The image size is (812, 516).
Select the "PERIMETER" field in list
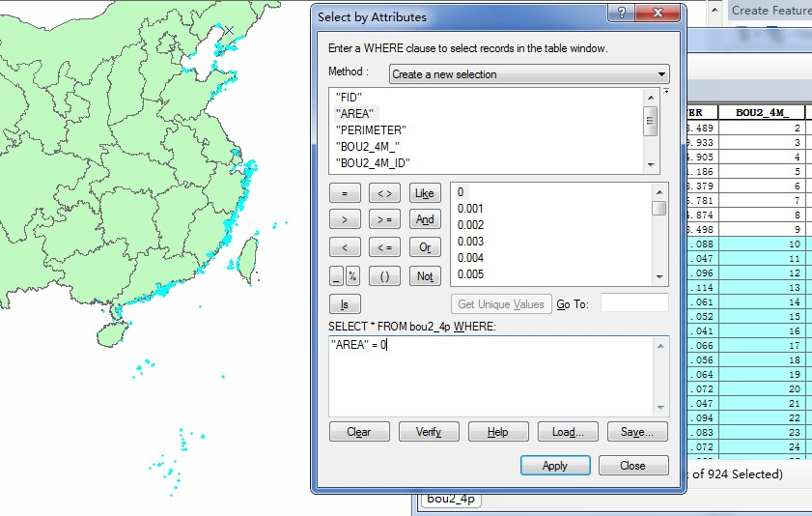tap(371, 130)
